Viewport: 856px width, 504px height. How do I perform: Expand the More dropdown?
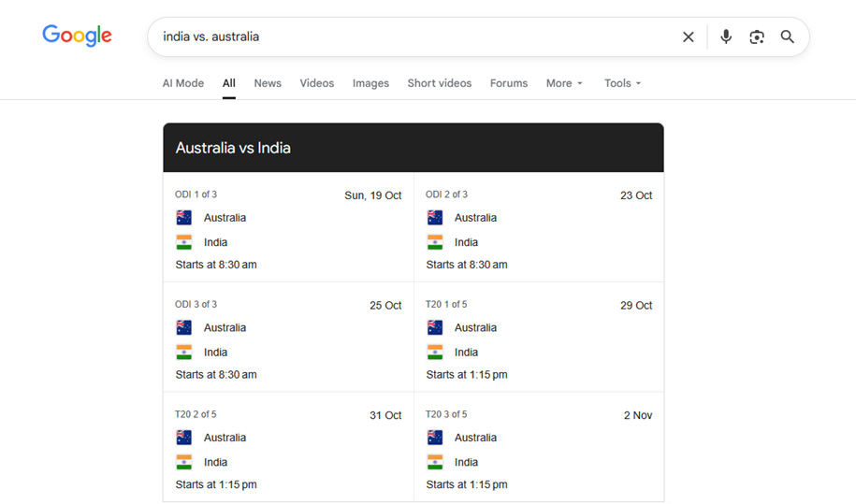coord(564,83)
